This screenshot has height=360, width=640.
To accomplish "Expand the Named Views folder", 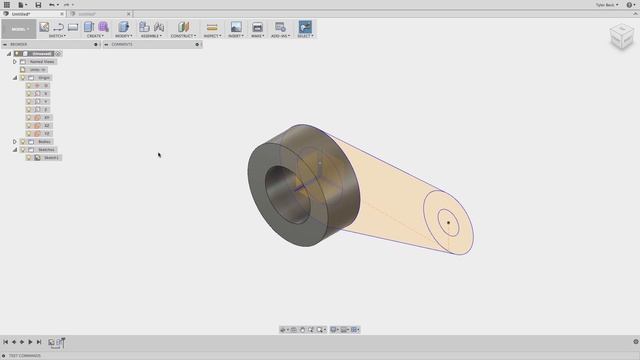I will click(15, 62).
